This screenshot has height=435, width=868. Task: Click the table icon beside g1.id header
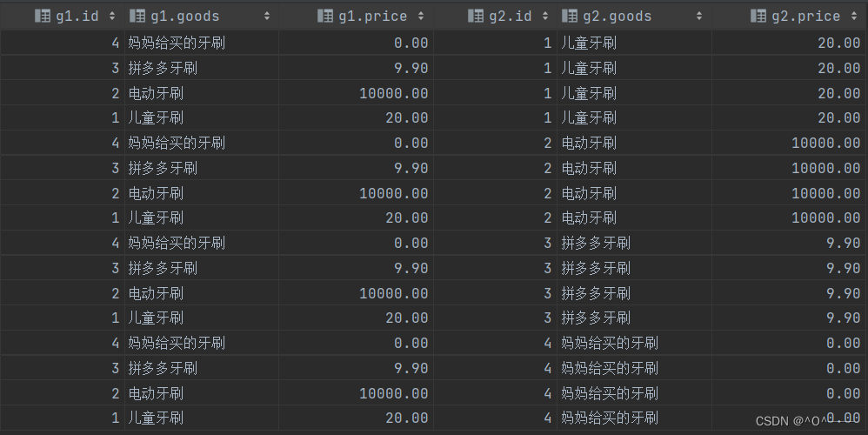42,16
